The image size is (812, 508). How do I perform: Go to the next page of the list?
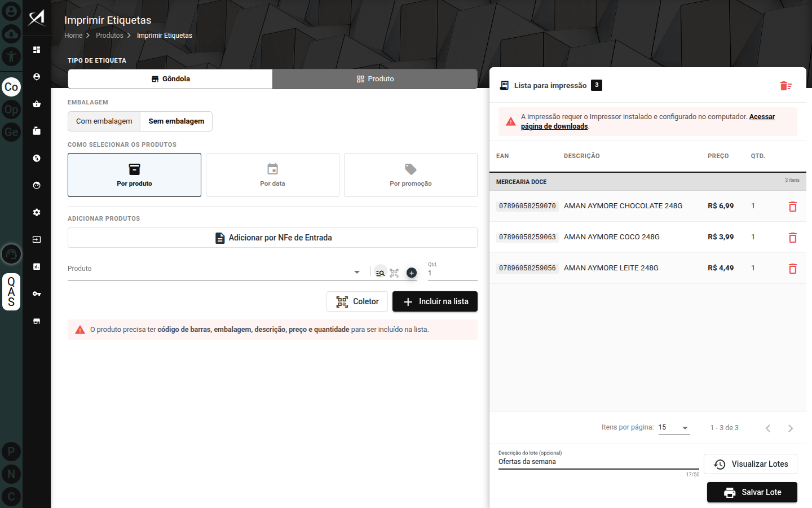pos(791,428)
